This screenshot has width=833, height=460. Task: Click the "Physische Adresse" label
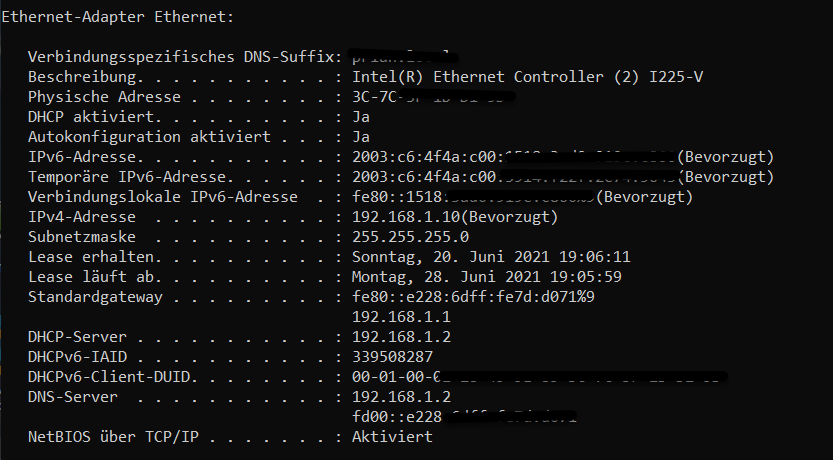[x=104, y=97]
